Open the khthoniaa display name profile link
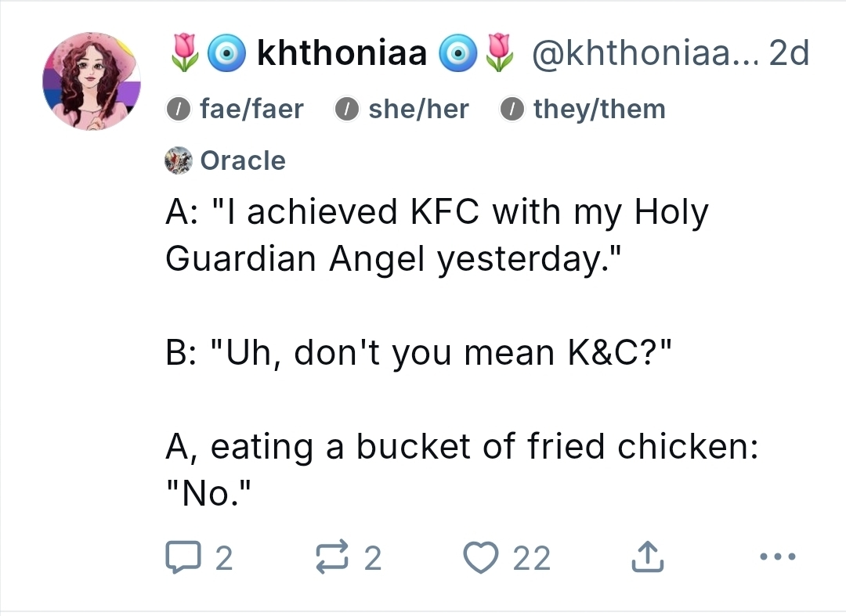 click(x=342, y=54)
